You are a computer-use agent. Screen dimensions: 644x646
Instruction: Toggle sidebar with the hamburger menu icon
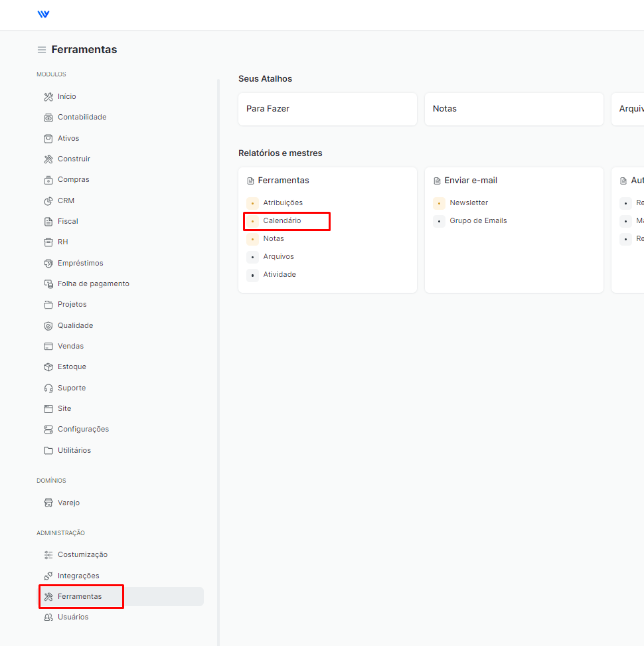(42, 50)
